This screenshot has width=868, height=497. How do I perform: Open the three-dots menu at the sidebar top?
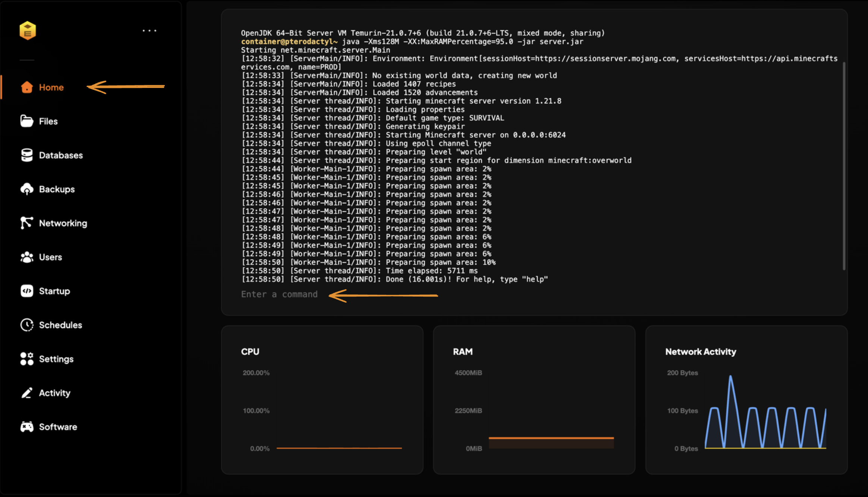[x=150, y=31]
